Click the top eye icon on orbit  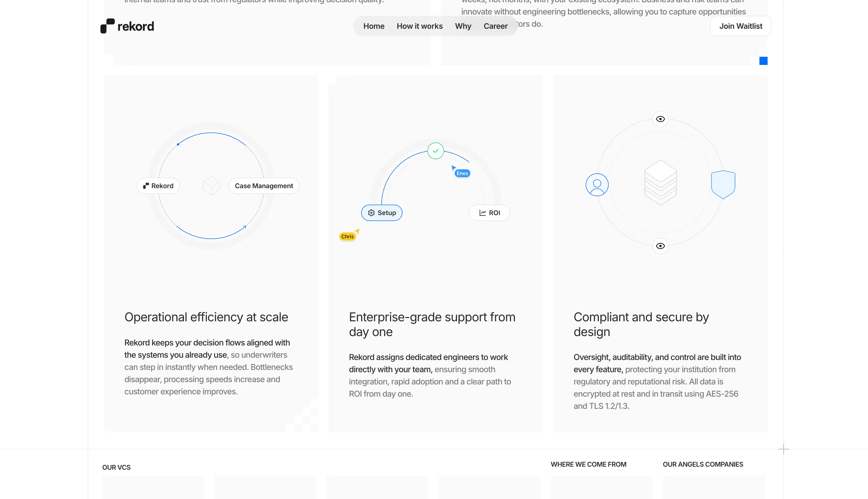660,119
